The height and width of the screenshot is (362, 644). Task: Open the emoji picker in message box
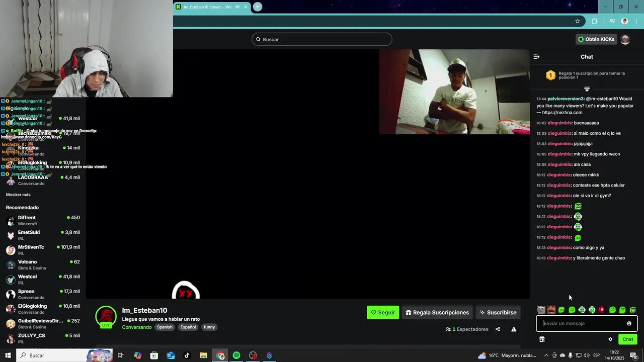pyautogui.click(x=629, y=323)
